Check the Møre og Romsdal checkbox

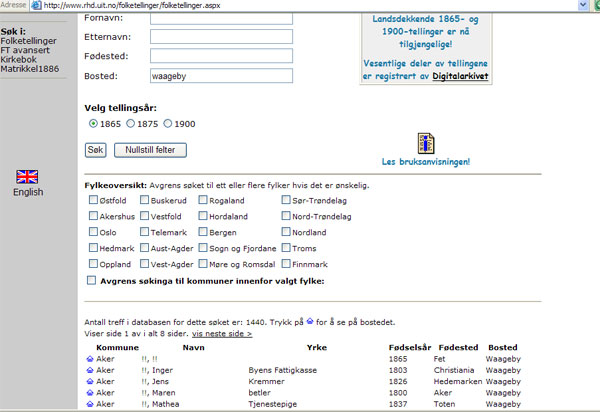pyautogui.click(x=203, y=264)
